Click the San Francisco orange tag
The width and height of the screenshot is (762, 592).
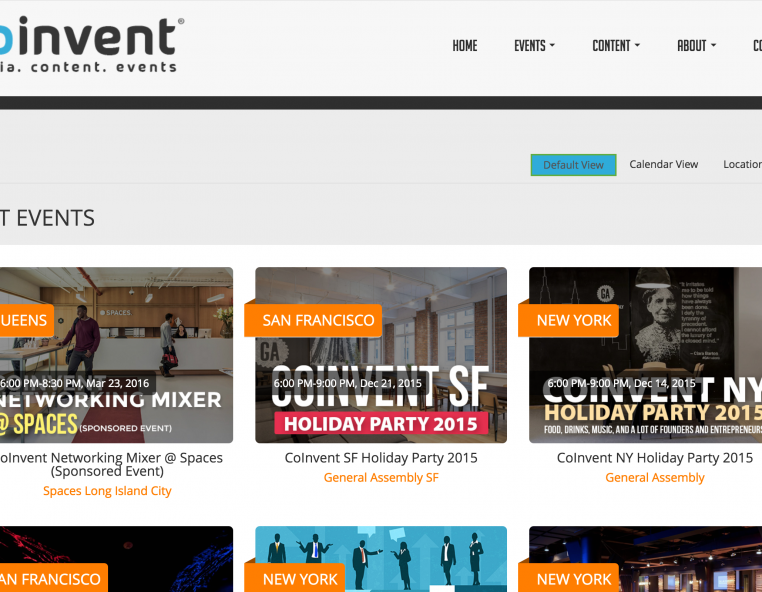coord(318,320)
